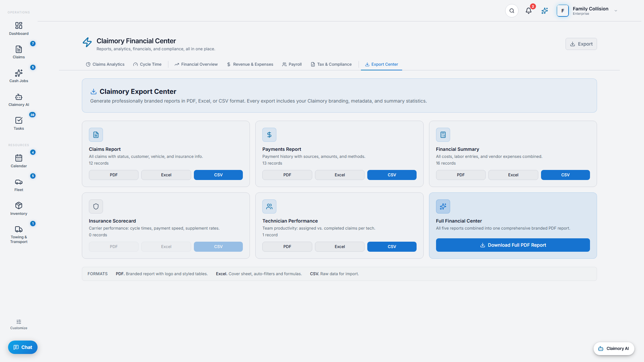
Task: Open the Financial Overview tab
Action: 196,64
